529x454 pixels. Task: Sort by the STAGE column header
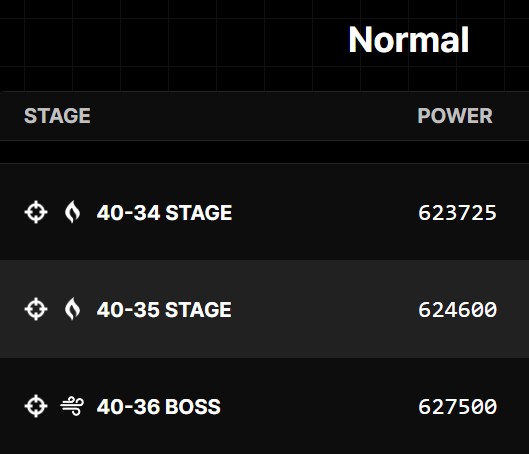(x=57, y=116)
